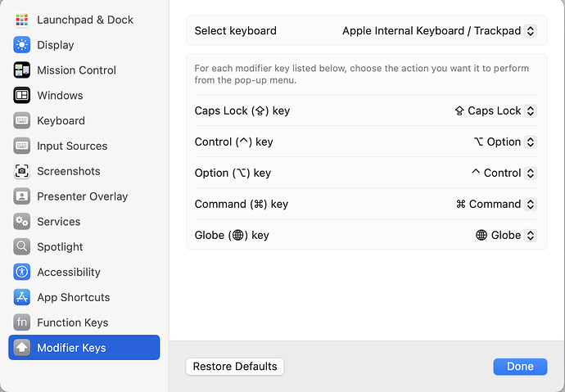
Task: Select the Services sidebar item
Action: coord(58,222)
